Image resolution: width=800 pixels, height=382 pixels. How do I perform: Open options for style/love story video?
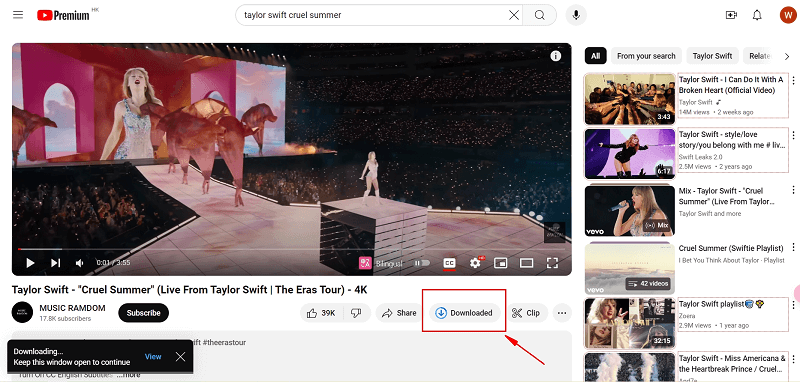(x=793, y=135)
